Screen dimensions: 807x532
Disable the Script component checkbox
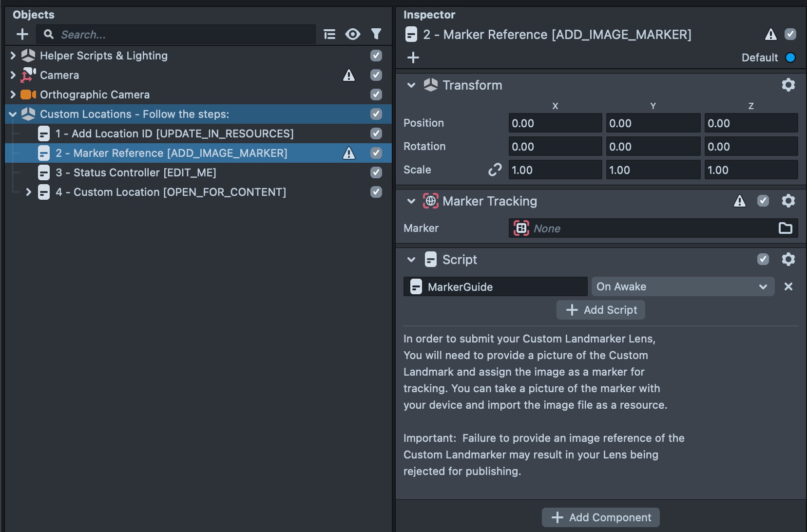[x=763, y=259]
